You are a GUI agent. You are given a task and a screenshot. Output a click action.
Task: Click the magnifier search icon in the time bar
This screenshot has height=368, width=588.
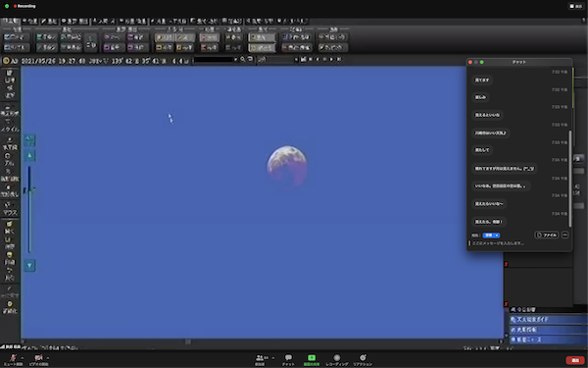(243, 59)
